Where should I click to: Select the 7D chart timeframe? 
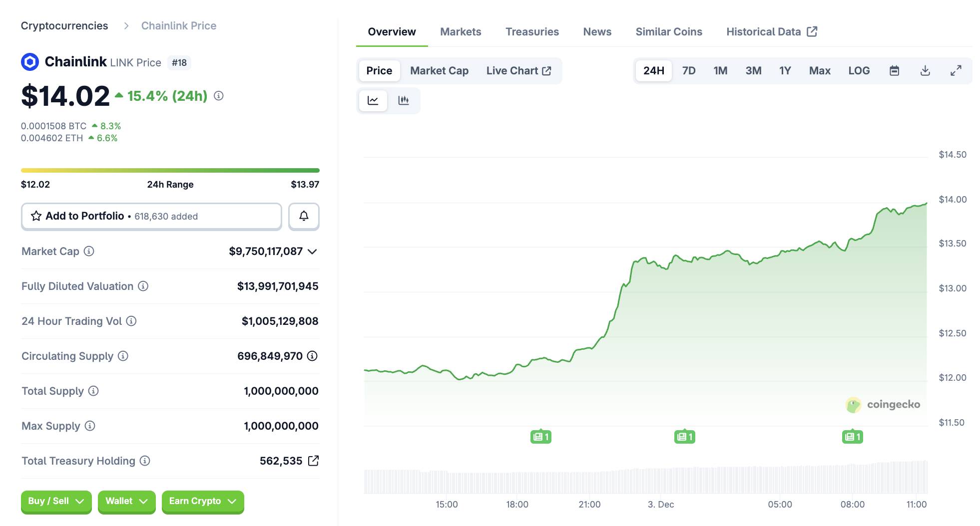688,70
